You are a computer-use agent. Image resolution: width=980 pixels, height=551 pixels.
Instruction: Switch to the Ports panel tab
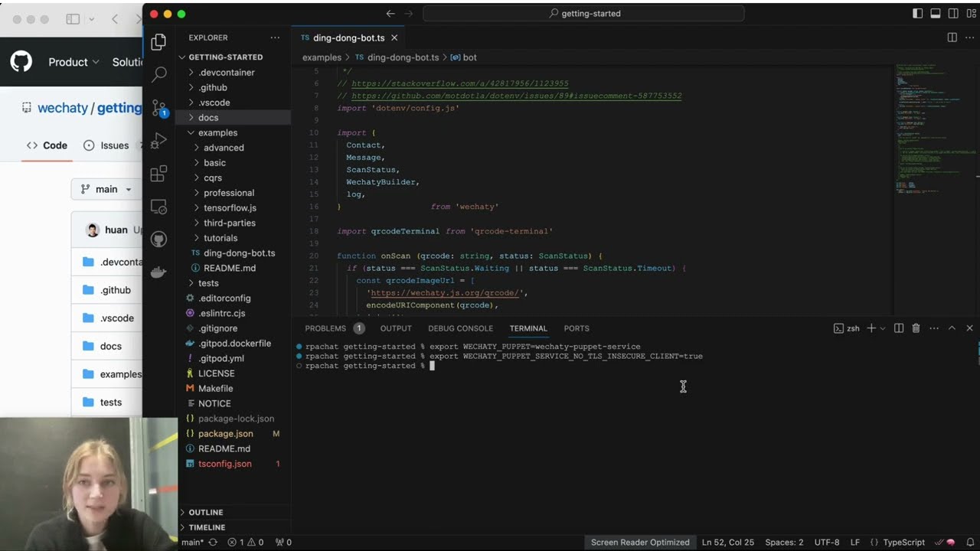(x=577, y=328)
